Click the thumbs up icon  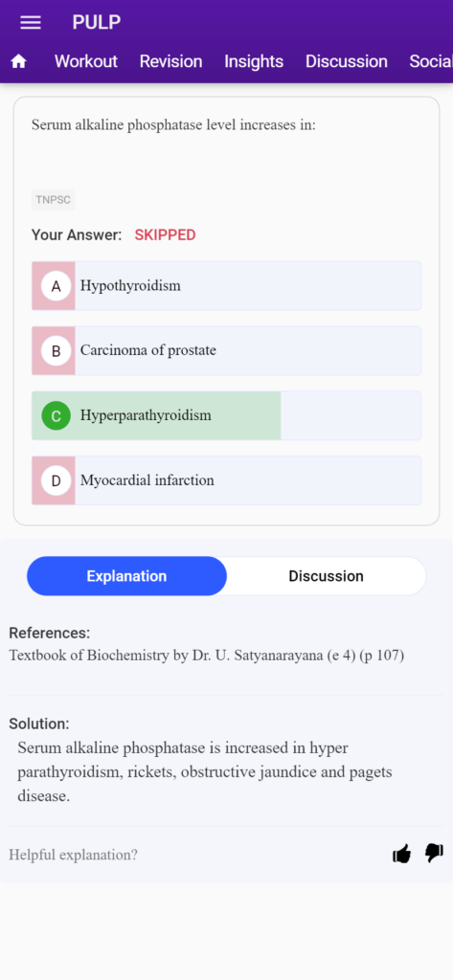point(401,854)
